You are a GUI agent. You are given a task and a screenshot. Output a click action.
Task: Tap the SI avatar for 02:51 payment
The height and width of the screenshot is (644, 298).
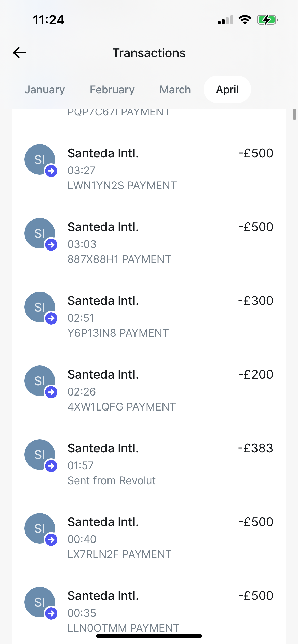click(x=40, y=307)
